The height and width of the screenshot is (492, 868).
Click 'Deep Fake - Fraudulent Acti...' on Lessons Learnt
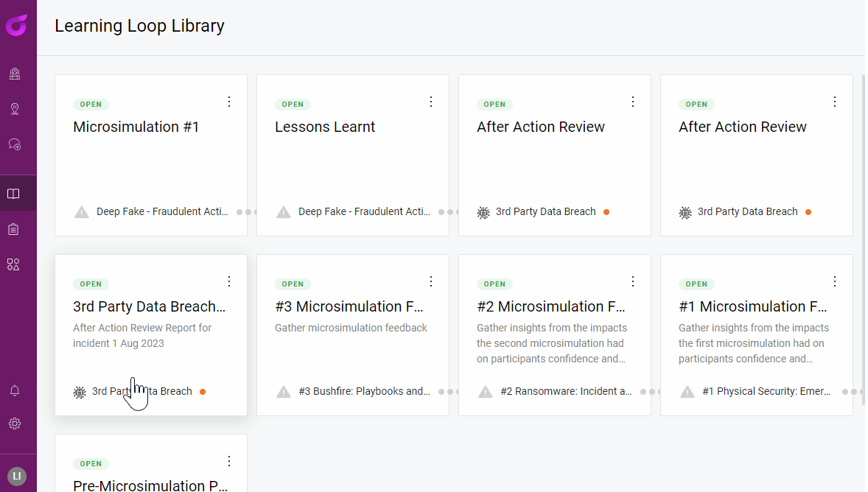(x=364, y=211)
